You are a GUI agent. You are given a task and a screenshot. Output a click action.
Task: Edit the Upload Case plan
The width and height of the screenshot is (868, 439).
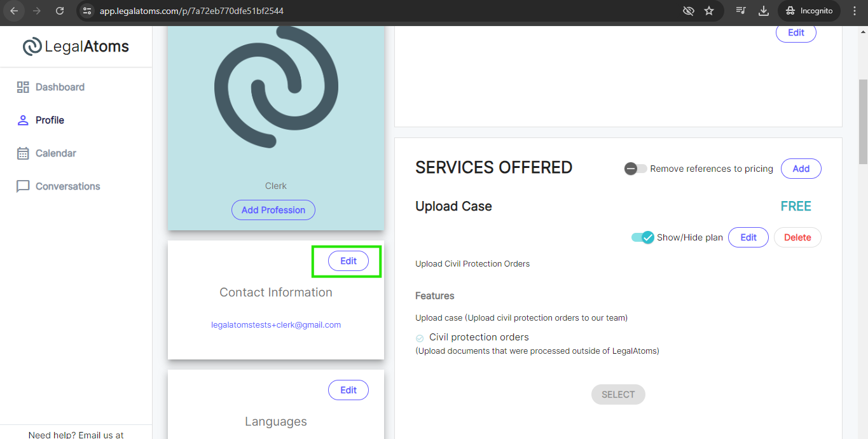click(748, 237)
